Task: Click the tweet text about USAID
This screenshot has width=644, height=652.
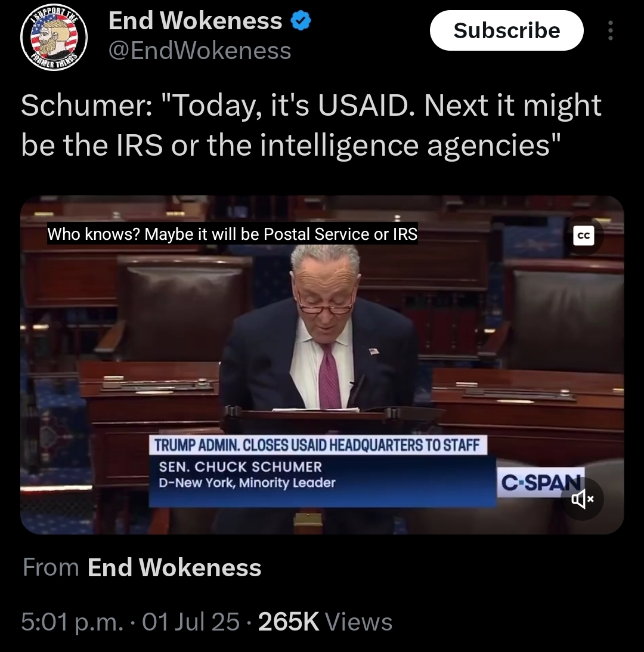Action: pos(311,125)
